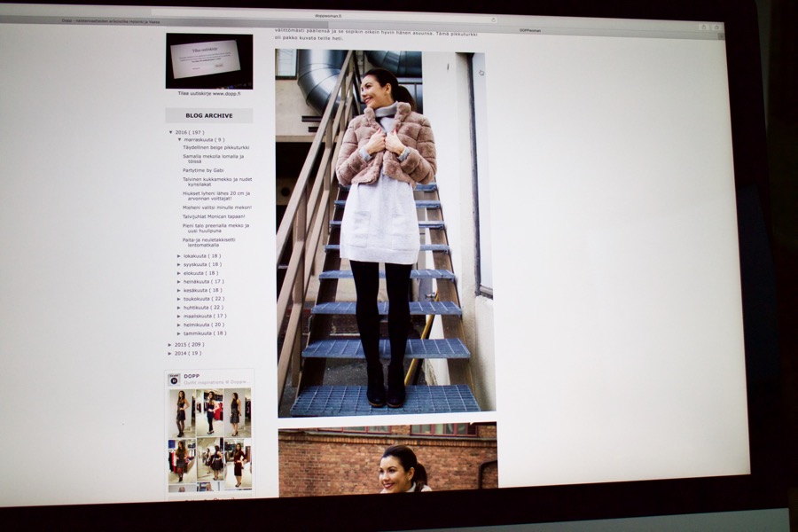Open the heinäkuuta ( 17 ) archive link
The image size is (798, 532).
204,282
